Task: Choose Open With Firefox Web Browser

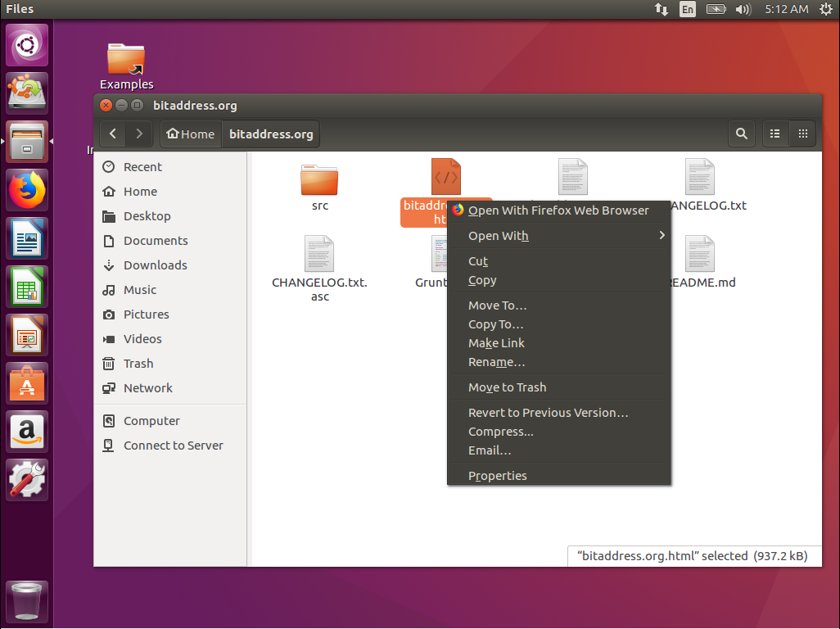Action: [x=558, y=210]
